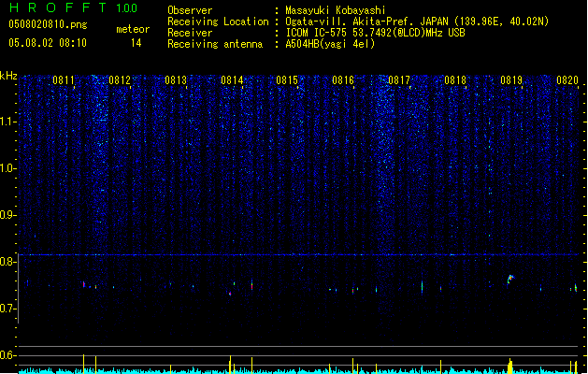
Task: Click the 0818 time marker
Action: 455,80
